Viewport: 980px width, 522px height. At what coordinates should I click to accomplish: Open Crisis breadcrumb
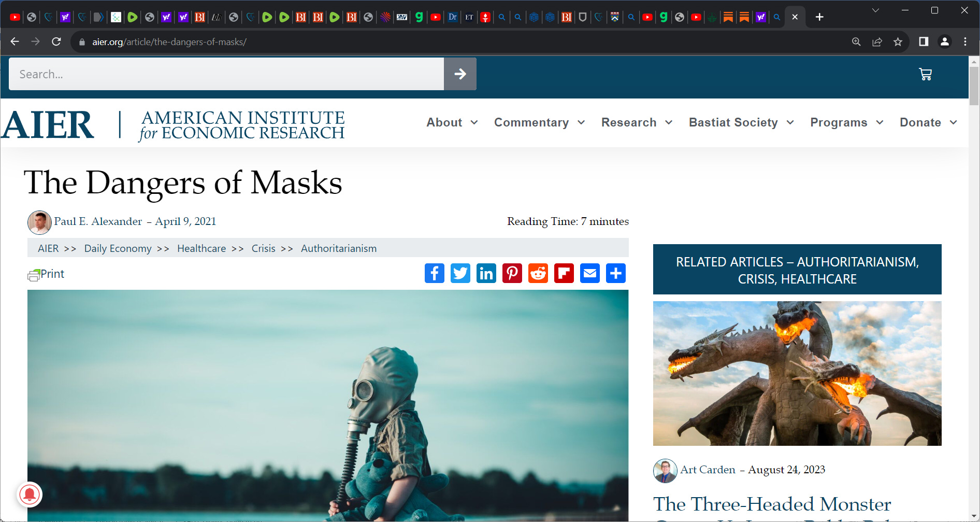tap(263, 248)
